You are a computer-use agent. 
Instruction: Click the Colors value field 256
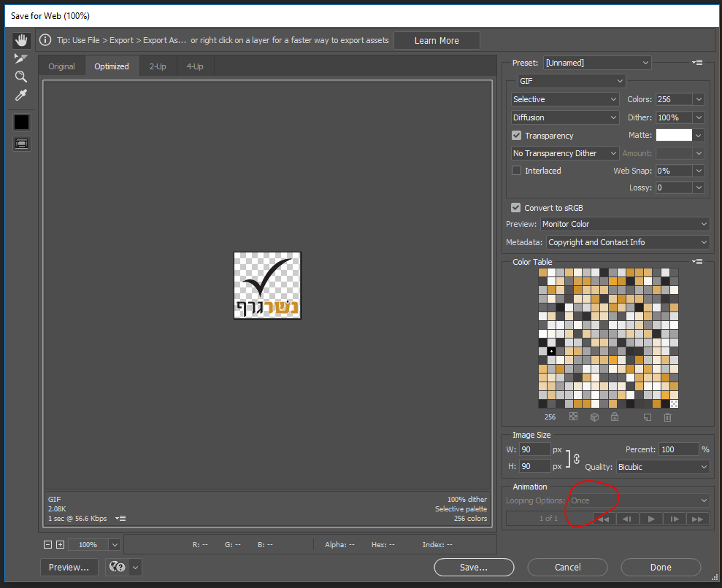(674, 99)
